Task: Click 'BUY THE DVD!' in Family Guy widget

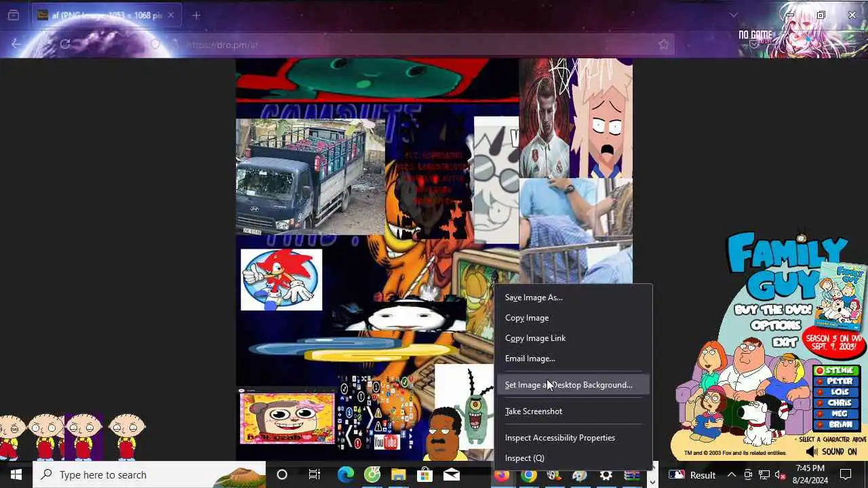Action: click(772, 310)
